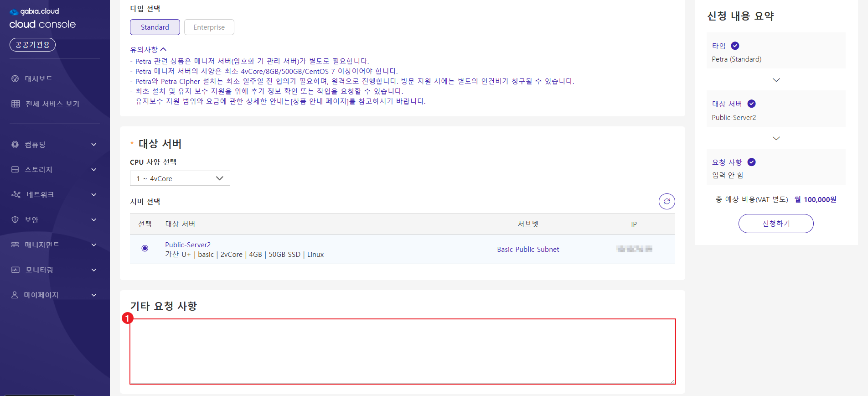The width and height of the screenshot is (868, 396).
Task: Click the 스토리지 storage icon
Action: 15,169
